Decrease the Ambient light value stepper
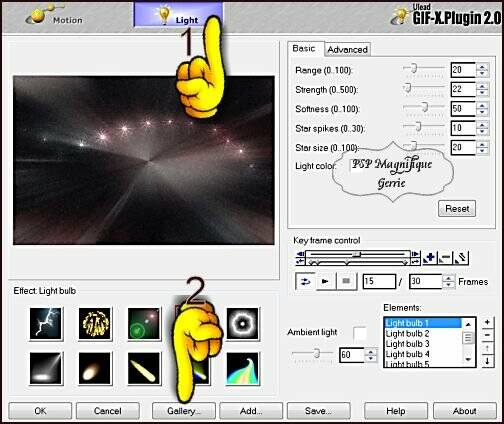This screenshot has height=424, width=504. point(370,359)
